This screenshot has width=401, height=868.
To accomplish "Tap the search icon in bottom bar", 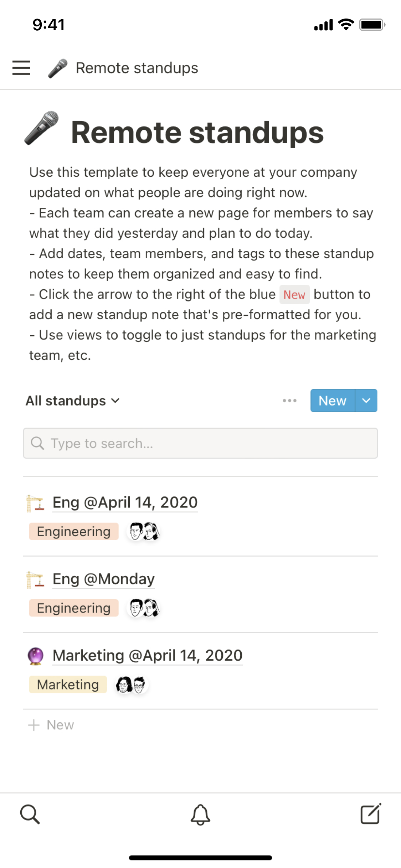I will coord(30,814).
